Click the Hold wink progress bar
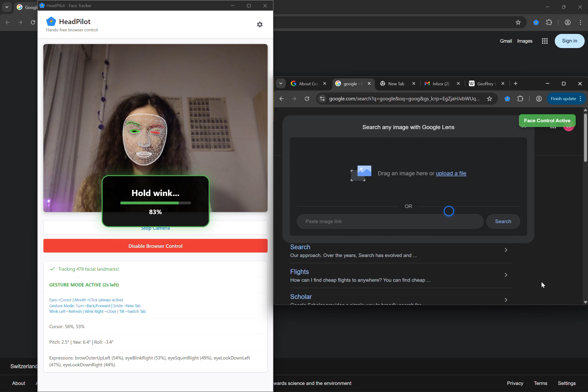 155,203
